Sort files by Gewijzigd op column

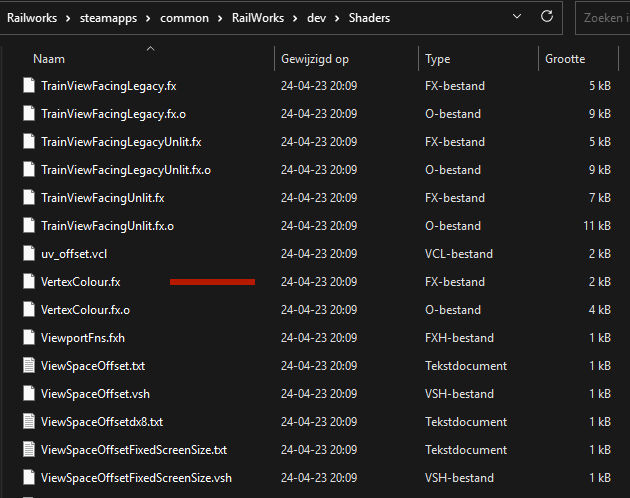pos(315,59)
